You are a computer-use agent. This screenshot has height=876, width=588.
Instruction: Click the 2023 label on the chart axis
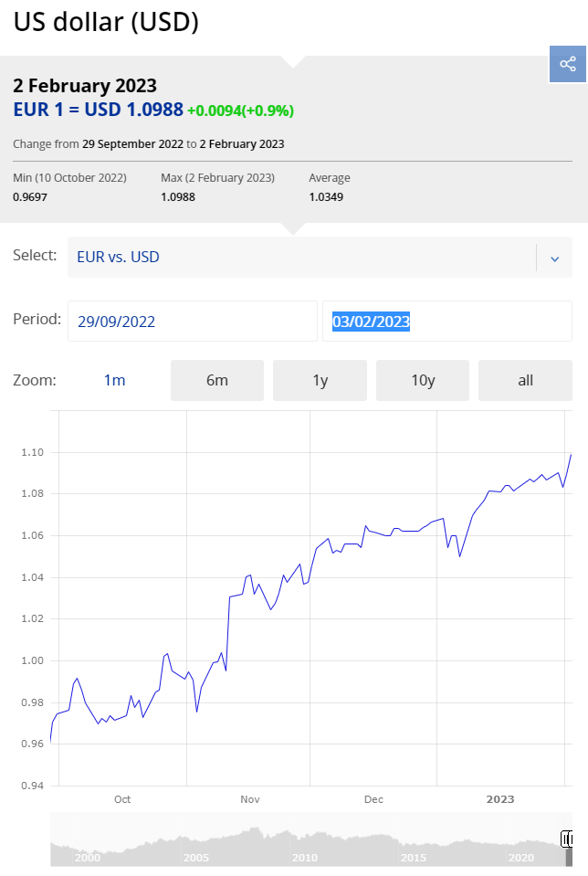click(x=500, y=799)
